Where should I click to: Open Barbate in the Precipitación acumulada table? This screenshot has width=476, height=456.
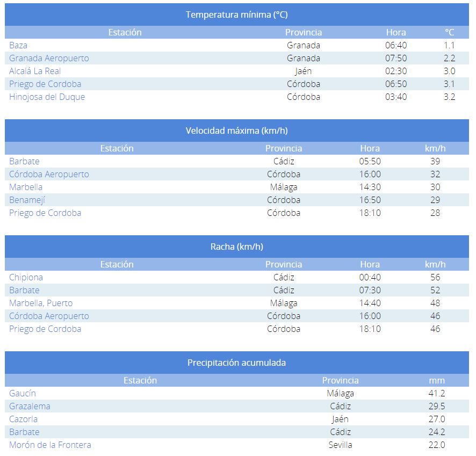point(24,432)
